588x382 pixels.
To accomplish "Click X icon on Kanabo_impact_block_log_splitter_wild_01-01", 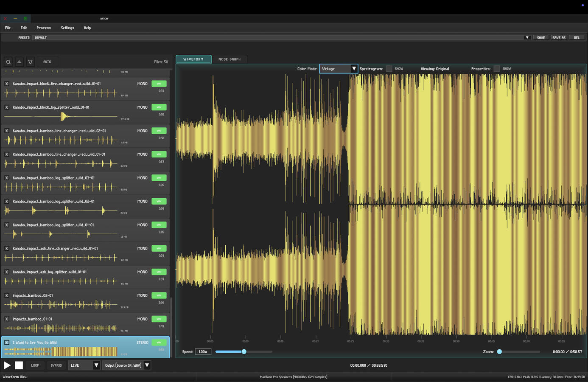I will click(x=7, y=107).
